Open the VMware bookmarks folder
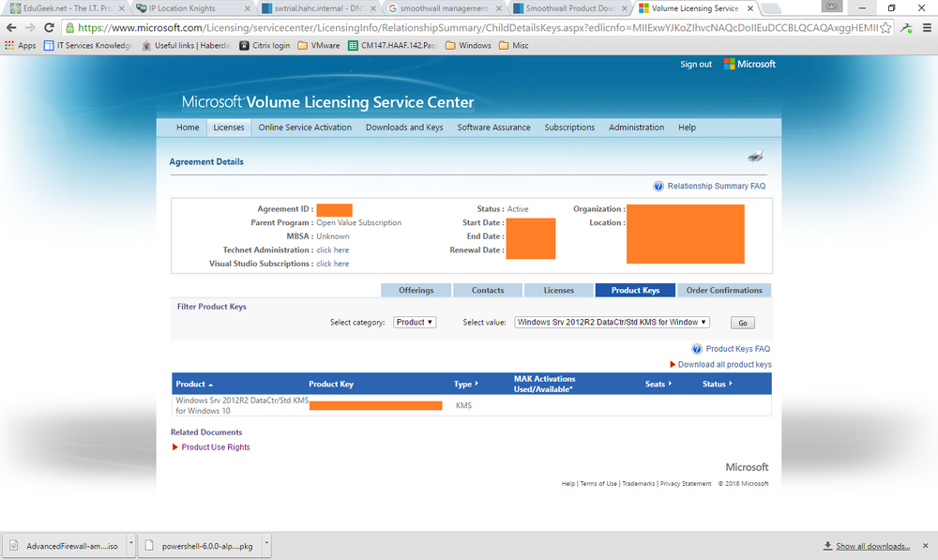Image resolution: width=938 pixels, height=560 pixels. [x=318, y=45]
